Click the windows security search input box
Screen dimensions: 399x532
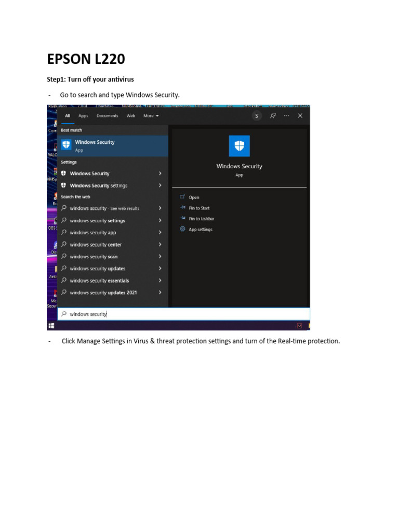tap(183, 314)
